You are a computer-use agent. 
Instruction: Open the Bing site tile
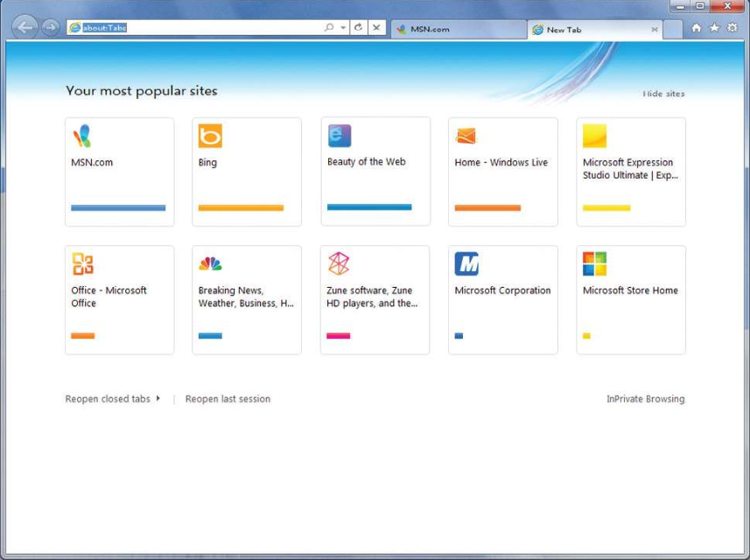(x=247, y=171)
